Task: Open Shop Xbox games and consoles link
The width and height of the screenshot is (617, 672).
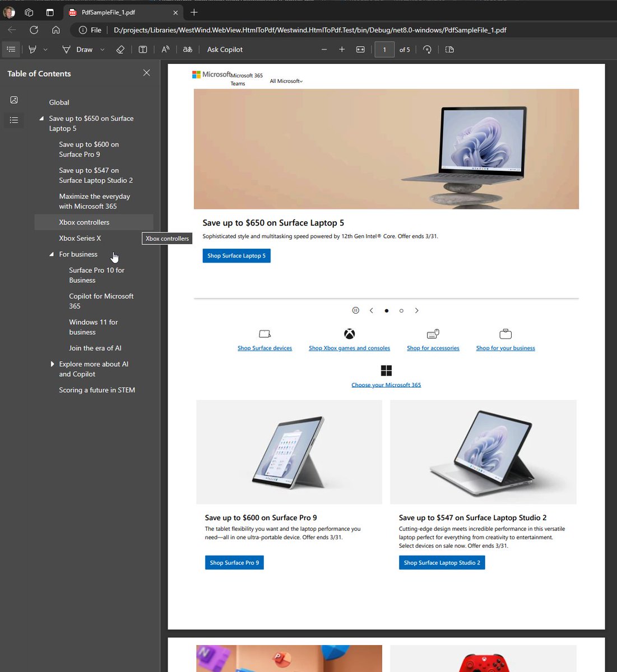Action: (x=349, y=348)
